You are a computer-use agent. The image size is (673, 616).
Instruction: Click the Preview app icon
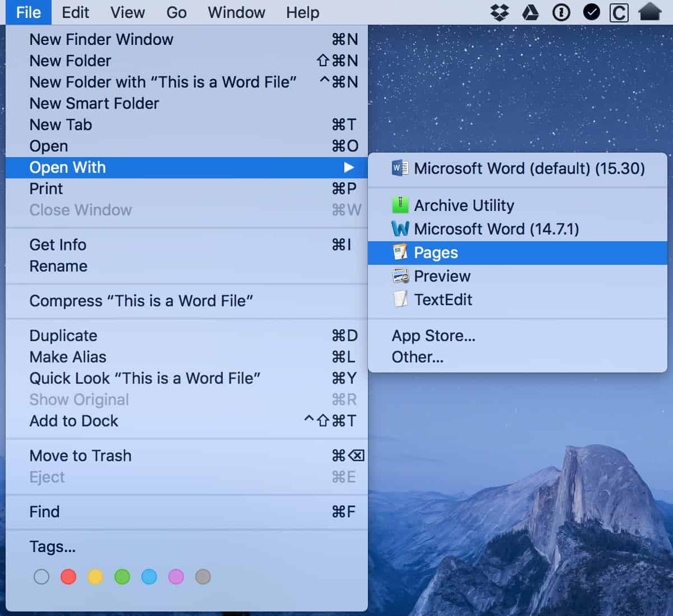tap(400, 276)
